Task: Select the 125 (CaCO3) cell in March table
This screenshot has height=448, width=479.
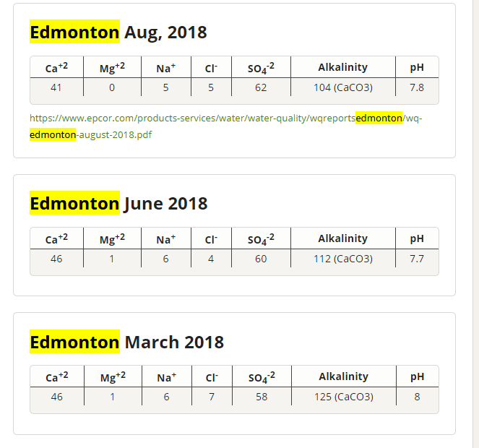Action: pos(344,397)
